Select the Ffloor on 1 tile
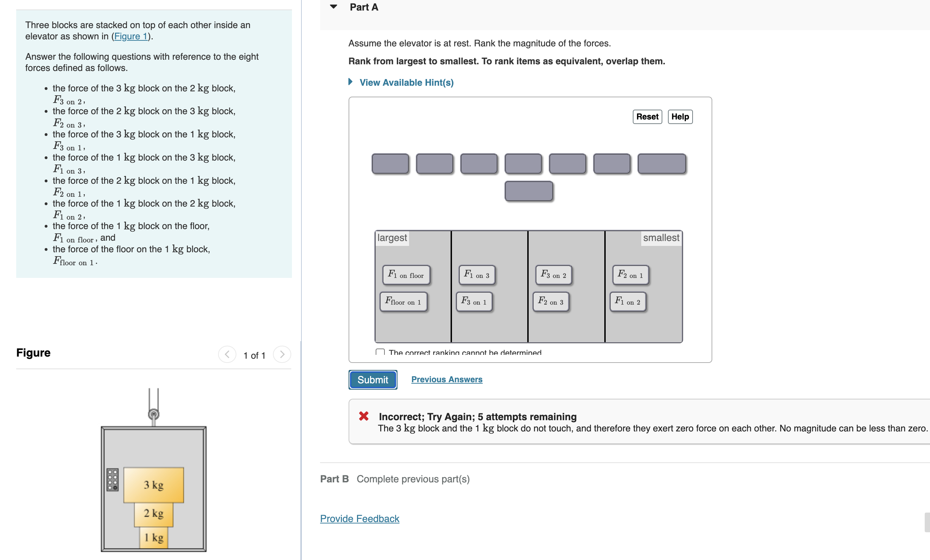 [403, 302]
